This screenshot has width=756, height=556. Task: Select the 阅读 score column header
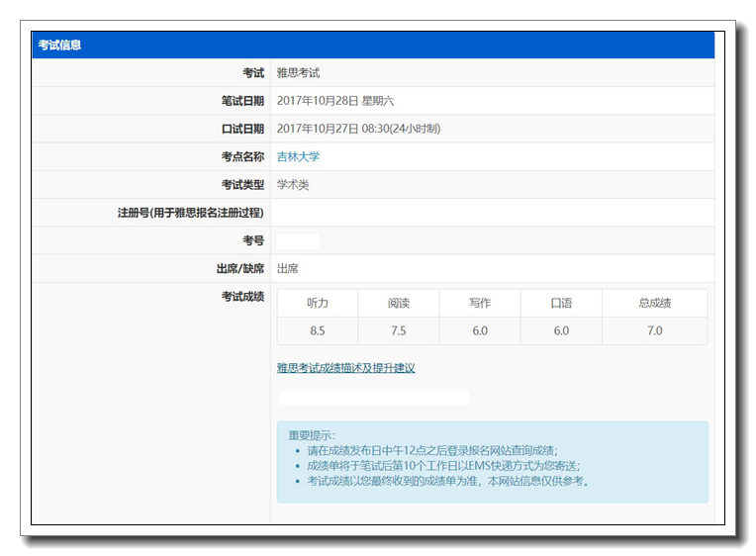tap(399, 303)
